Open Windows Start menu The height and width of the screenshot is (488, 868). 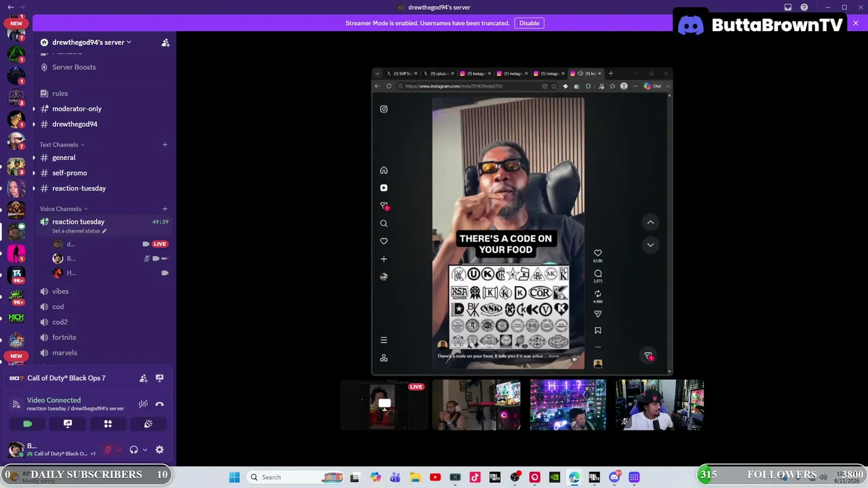click(x=234, y=477)
